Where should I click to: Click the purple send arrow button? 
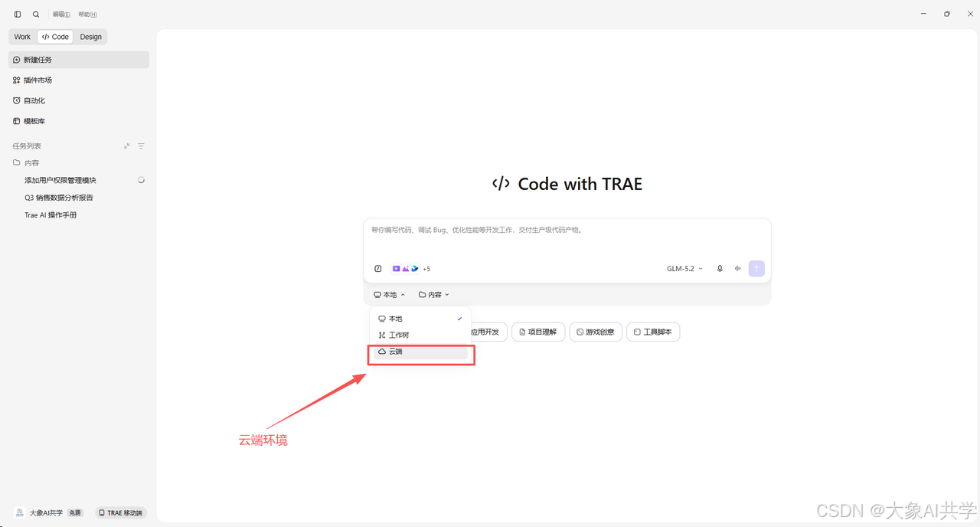pyautogui.click(x=756, y=269)
